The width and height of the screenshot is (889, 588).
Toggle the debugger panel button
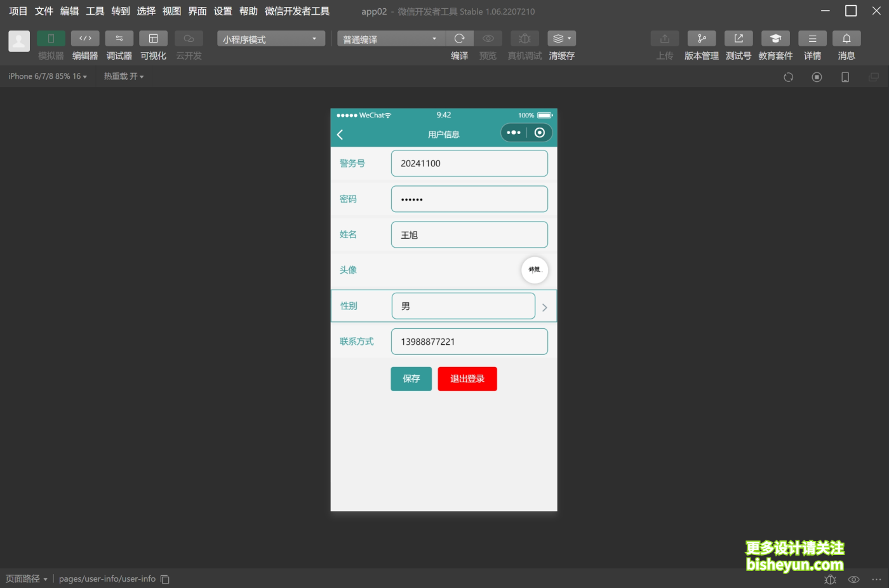119,39
